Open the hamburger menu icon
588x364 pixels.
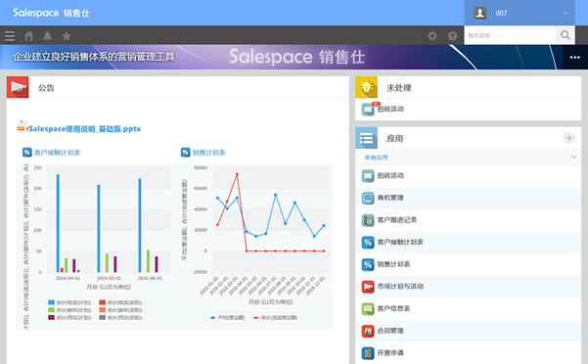(x=10, y=36)
